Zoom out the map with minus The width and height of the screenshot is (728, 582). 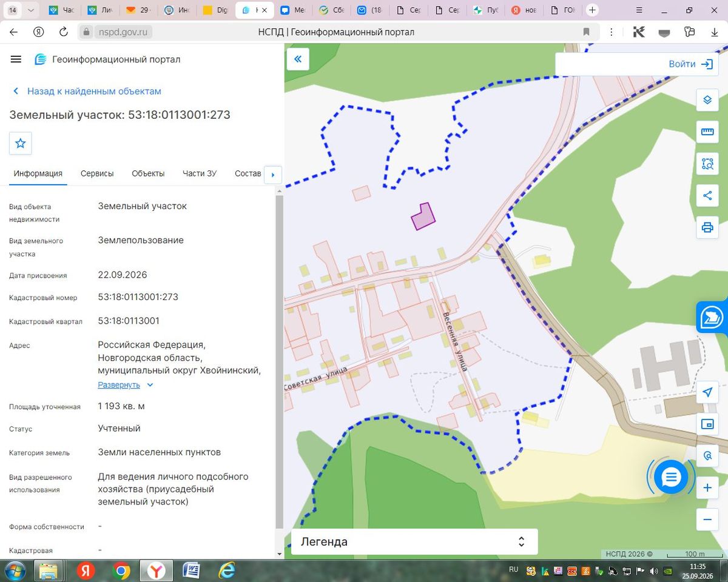pos(707,520)
